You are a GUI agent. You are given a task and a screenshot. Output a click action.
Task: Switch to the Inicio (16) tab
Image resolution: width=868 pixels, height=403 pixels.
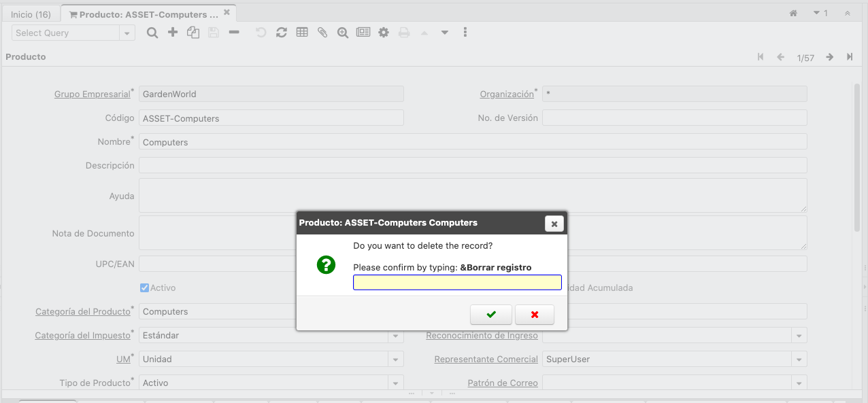pyautogui.click(x=31, y=14)
